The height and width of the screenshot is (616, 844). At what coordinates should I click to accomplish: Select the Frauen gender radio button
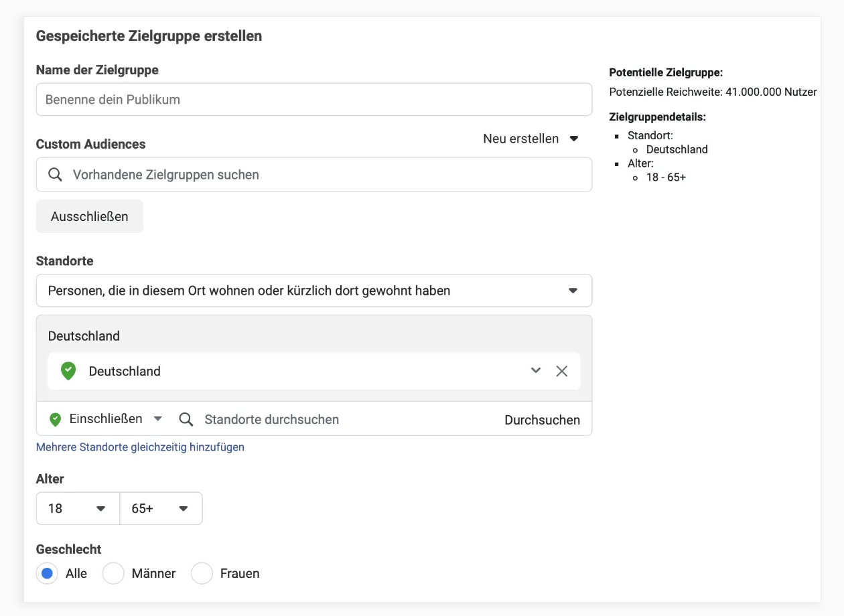(x=202, y=573)
